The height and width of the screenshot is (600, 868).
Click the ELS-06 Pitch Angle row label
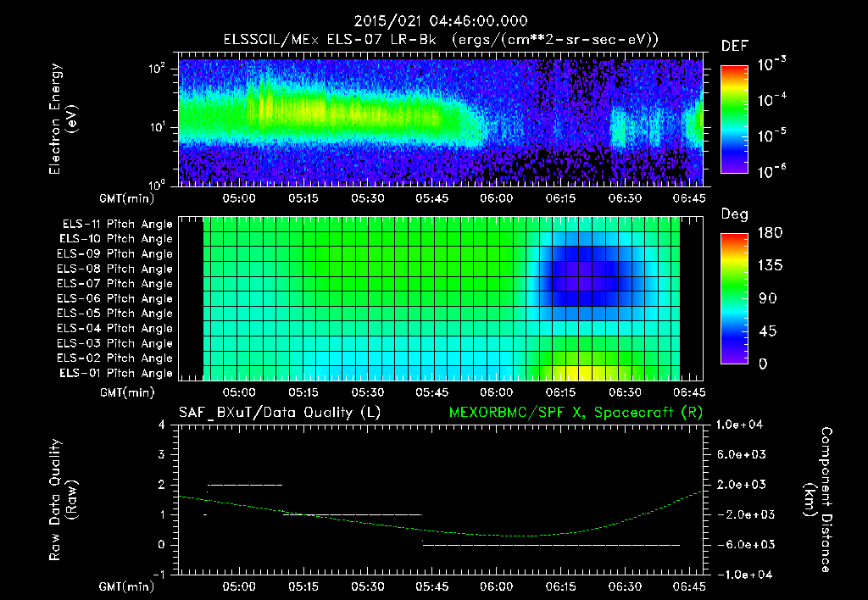pos(115,298)
